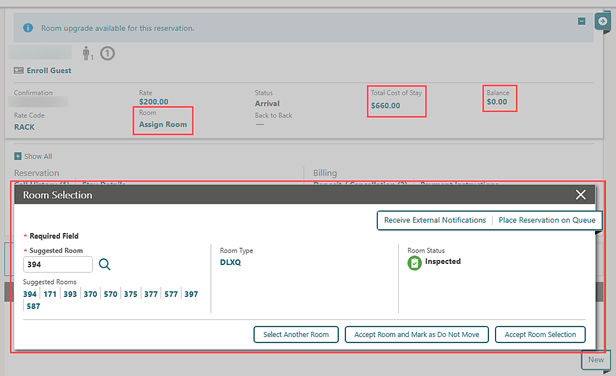The image size is (616, 376).
Task: Open Enroll Guest link
Action: click(49, 70)
